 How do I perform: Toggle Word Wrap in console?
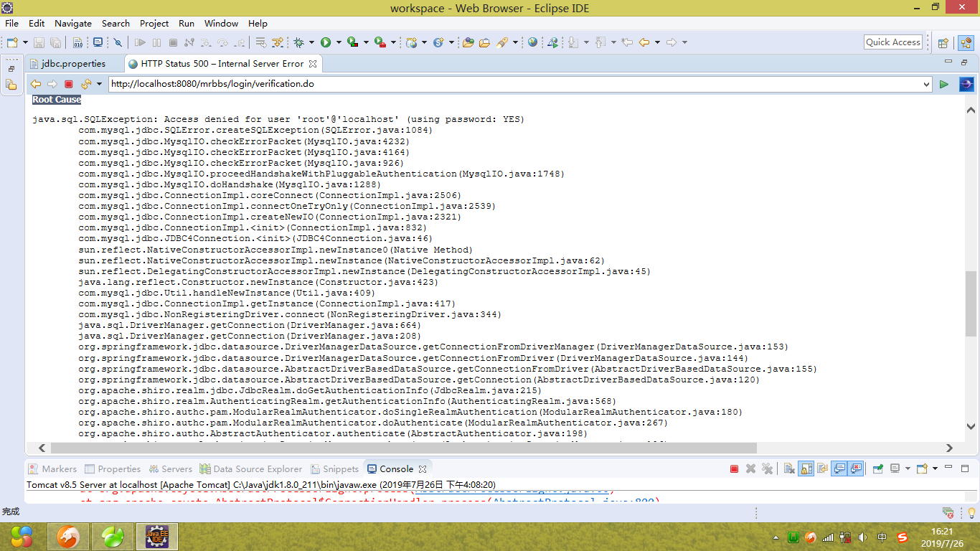click(822, 468)
